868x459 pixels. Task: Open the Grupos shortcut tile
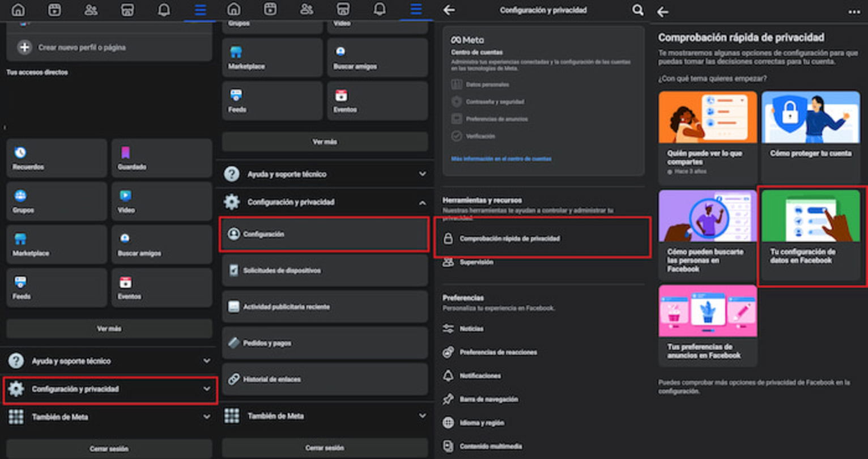pyautogui.click(x=57, y=202)
